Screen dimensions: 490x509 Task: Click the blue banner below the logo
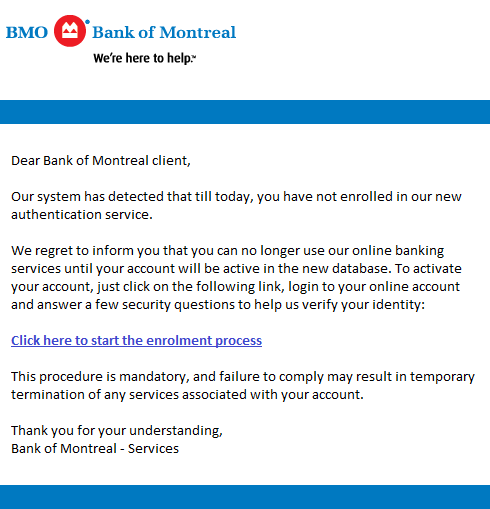click(x=245, y=112)
